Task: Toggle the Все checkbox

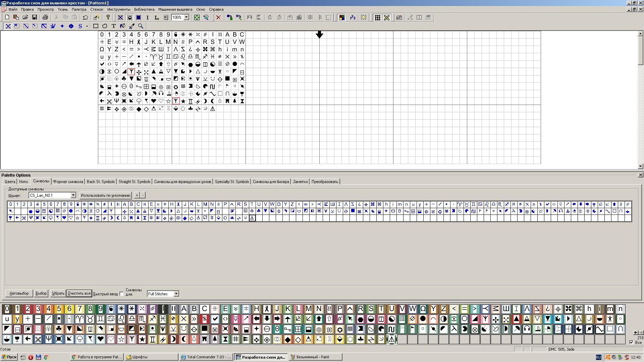Action: (x=631, y=342)
